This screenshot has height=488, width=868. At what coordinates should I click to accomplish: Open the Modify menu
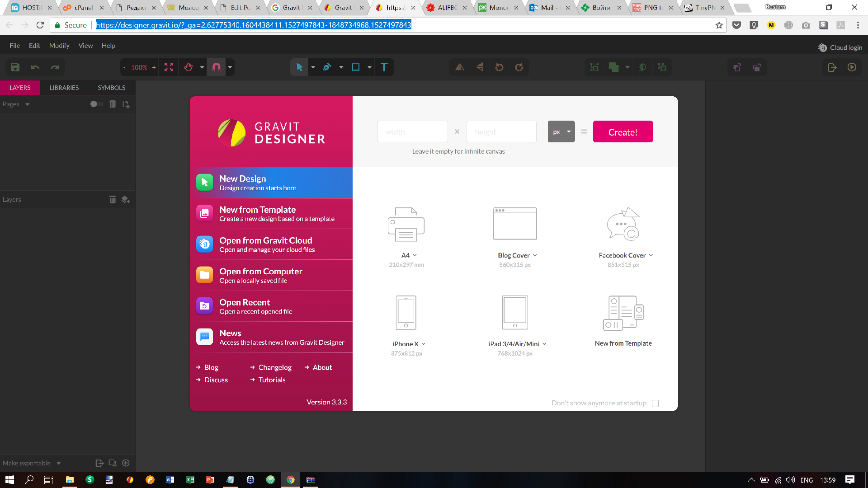[x=59, y=46]
